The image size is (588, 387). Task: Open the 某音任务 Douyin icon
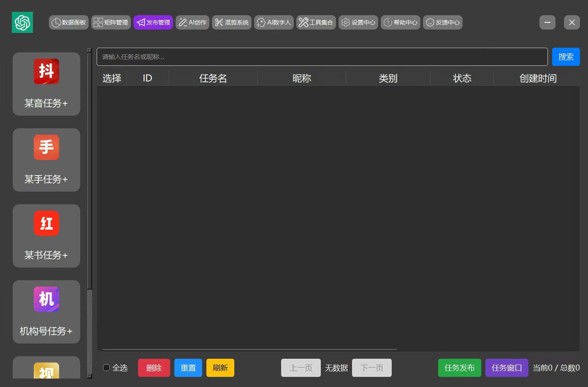pyautogui.click(x=46, y=71)
